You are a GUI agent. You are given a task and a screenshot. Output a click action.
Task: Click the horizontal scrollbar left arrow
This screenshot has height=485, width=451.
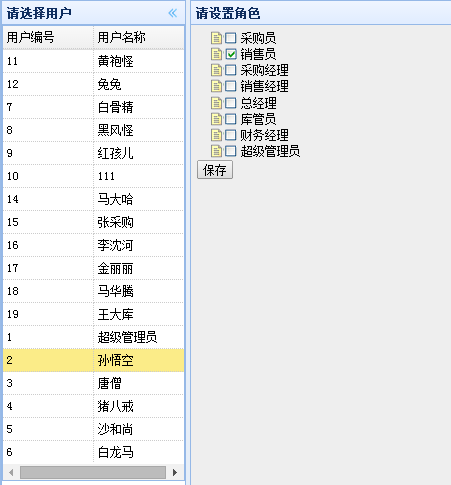11,472
